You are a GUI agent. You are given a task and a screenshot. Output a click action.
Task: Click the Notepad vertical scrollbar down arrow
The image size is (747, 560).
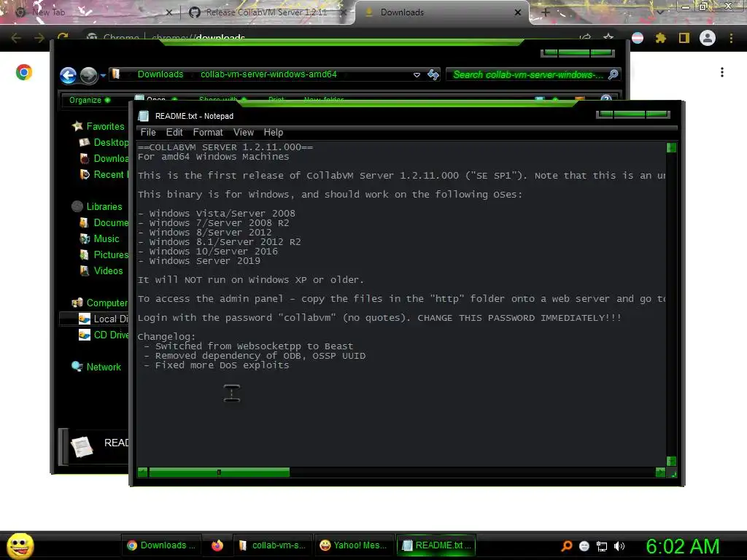671,461
